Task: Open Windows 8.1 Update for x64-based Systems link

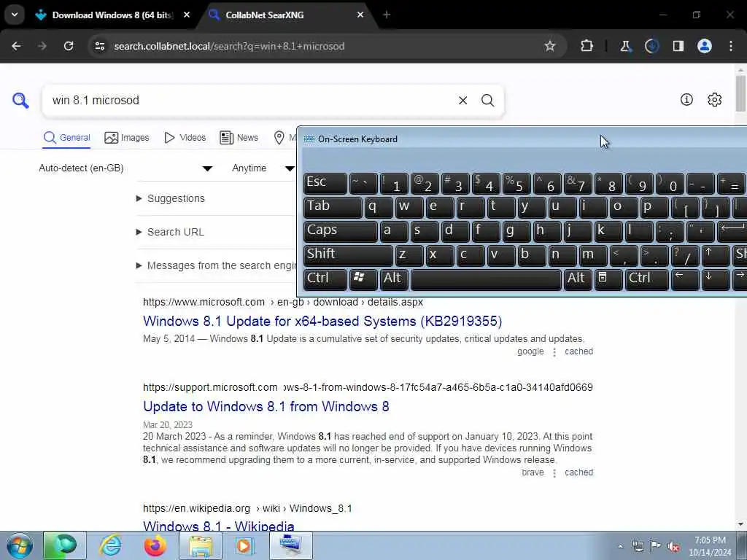Action: pyautogui.click(x=322, y=321)
